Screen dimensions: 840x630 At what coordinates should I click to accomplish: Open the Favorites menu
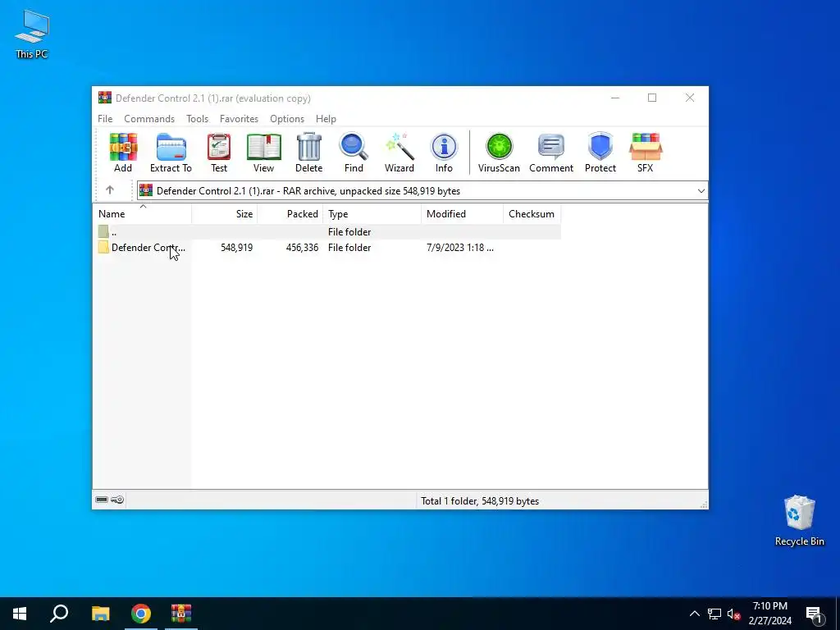click(x=239, y=119)
